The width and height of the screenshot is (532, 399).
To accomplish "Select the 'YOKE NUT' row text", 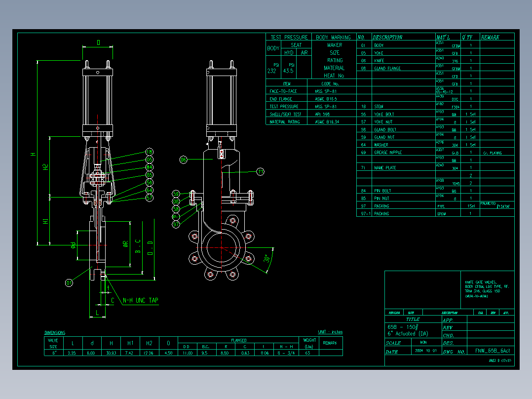I will pos(383,122).
